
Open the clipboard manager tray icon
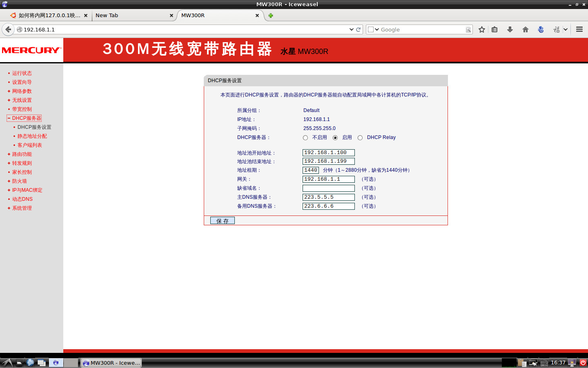tap(522, 363)
